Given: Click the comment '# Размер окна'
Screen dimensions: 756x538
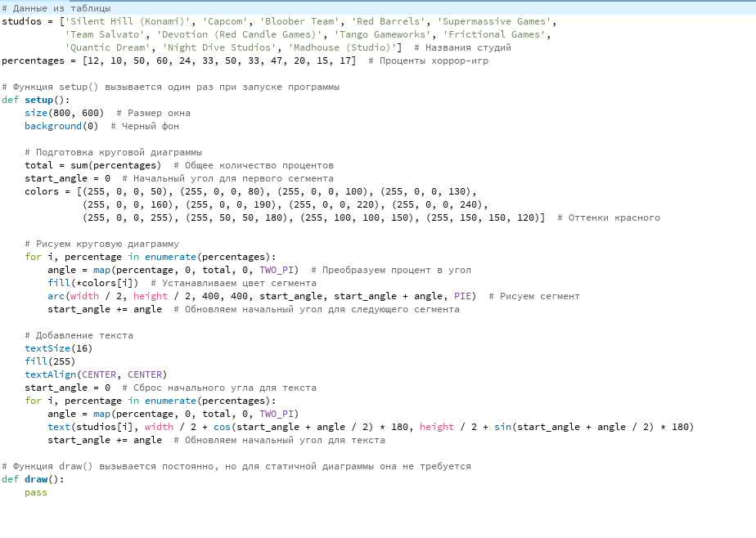Looking at the screenshot, I should click(153, 113).
